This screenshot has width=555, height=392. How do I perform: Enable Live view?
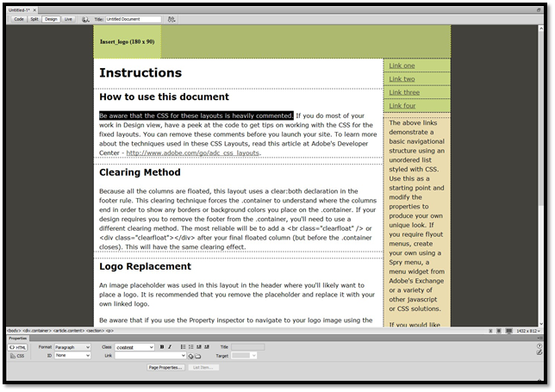click(x=68, y=20)
